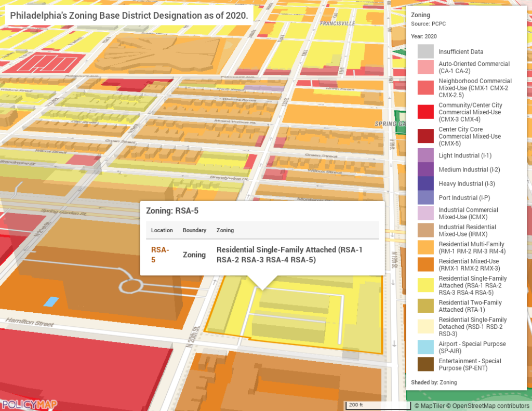
Task: Click the Light Industrial (I-1) swatch
Action: 425,155
